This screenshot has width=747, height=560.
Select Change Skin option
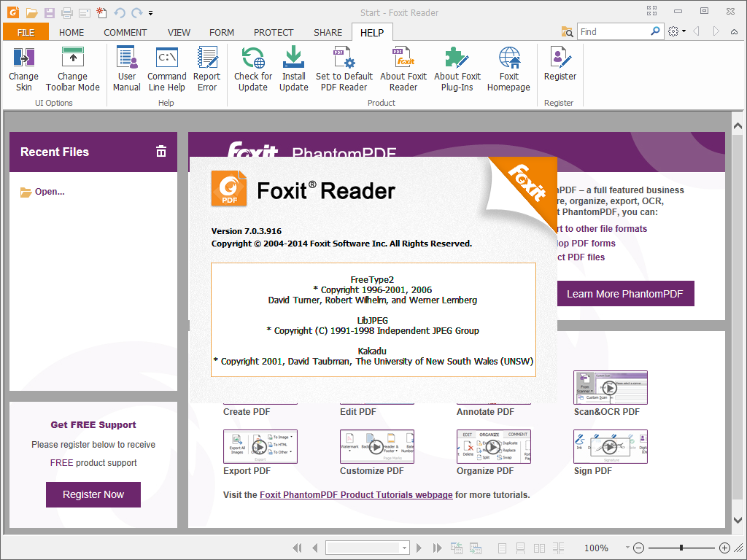[x=23, y=68]
